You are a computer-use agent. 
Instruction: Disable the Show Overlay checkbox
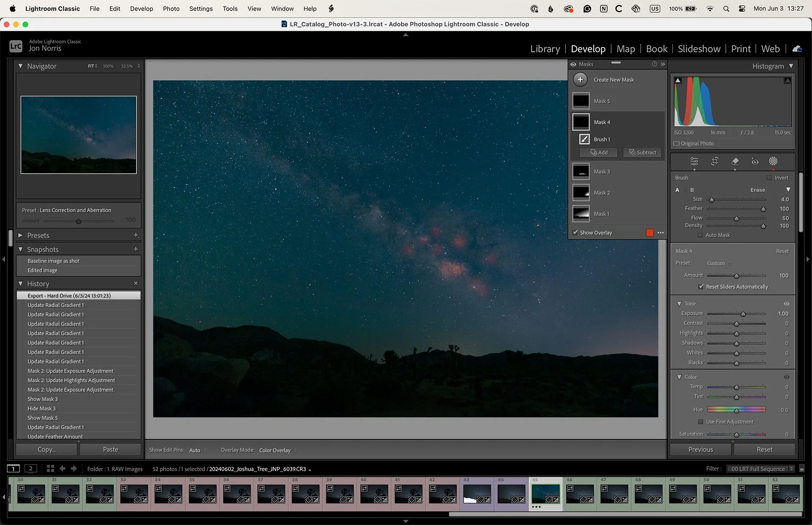point(575,233)
